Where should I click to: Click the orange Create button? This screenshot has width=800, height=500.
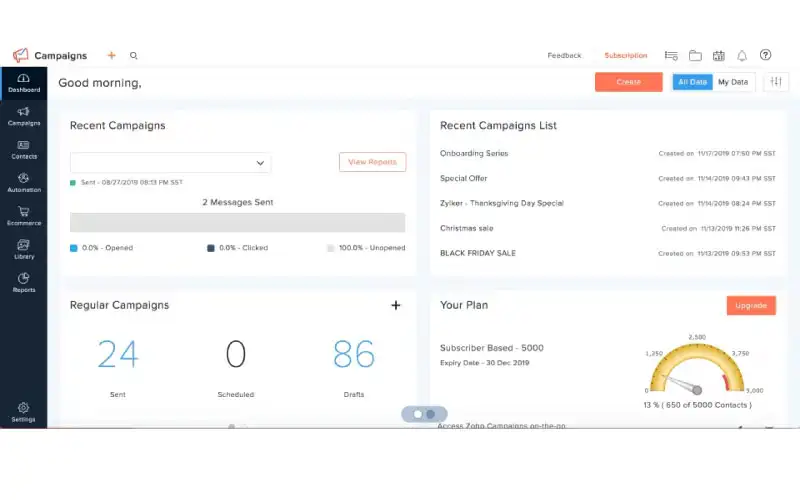coord(628,82)
